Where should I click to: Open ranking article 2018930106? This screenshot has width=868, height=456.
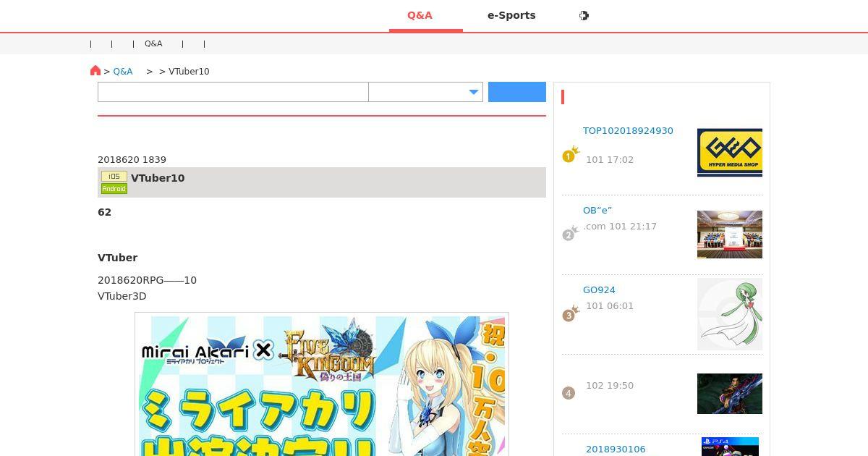pos(616,449)
